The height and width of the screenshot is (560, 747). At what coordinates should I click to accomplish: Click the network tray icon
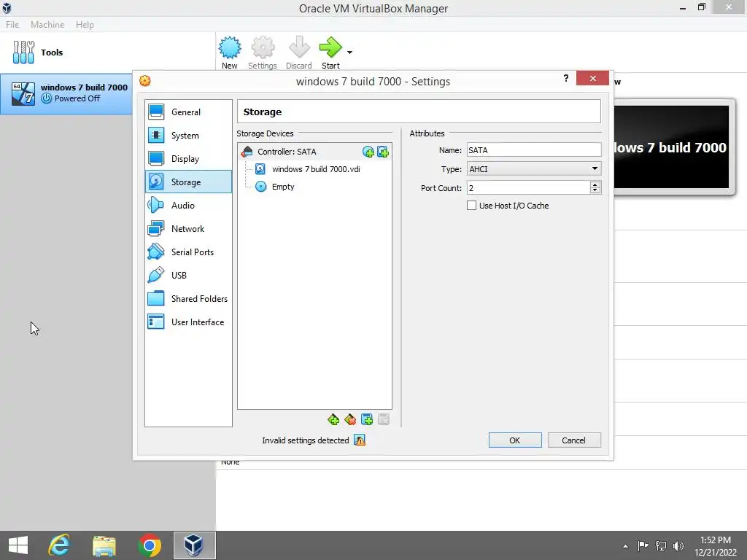coord(661,545)
